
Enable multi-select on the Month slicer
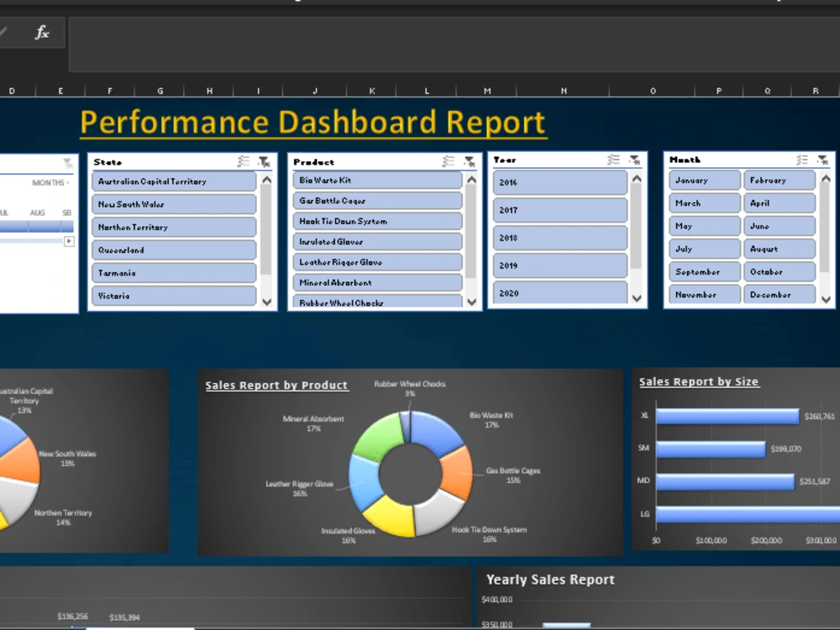[x=802, y=159]
